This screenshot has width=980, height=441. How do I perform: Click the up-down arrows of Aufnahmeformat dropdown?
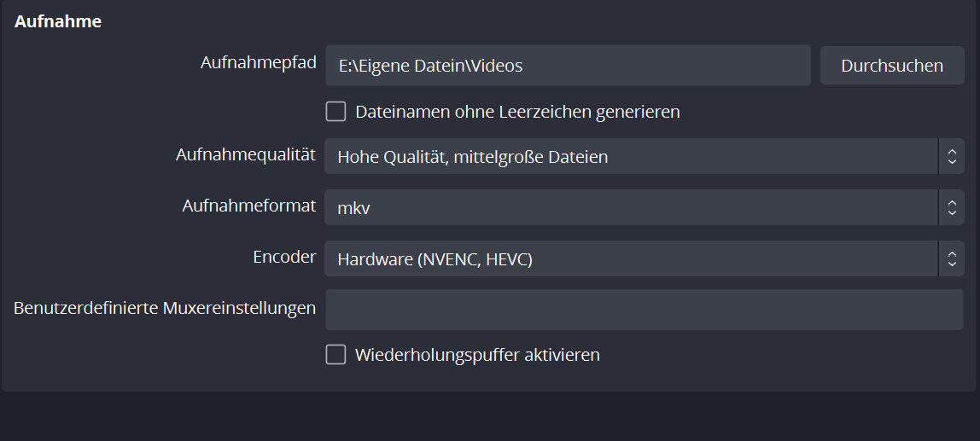coord(951,207)
